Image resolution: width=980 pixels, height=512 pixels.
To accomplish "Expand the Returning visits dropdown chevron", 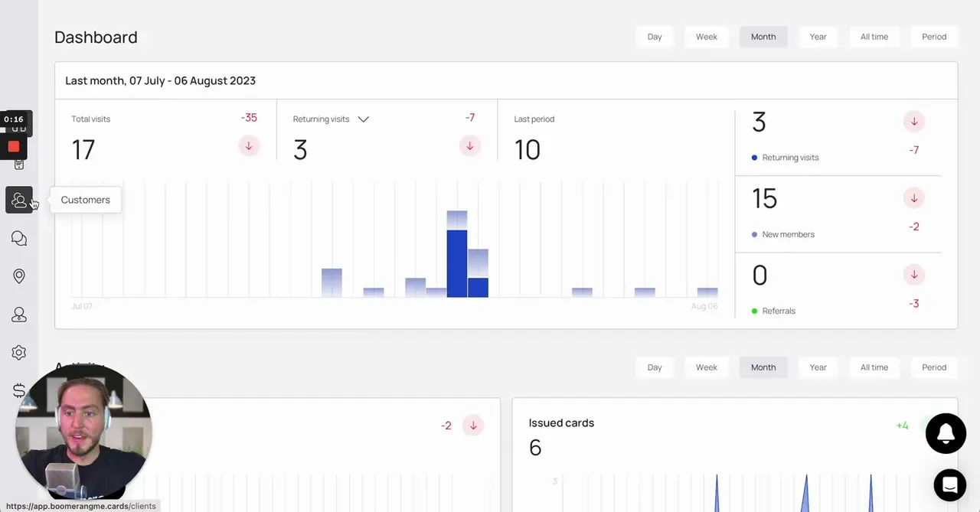I will (x=364, y=119).
